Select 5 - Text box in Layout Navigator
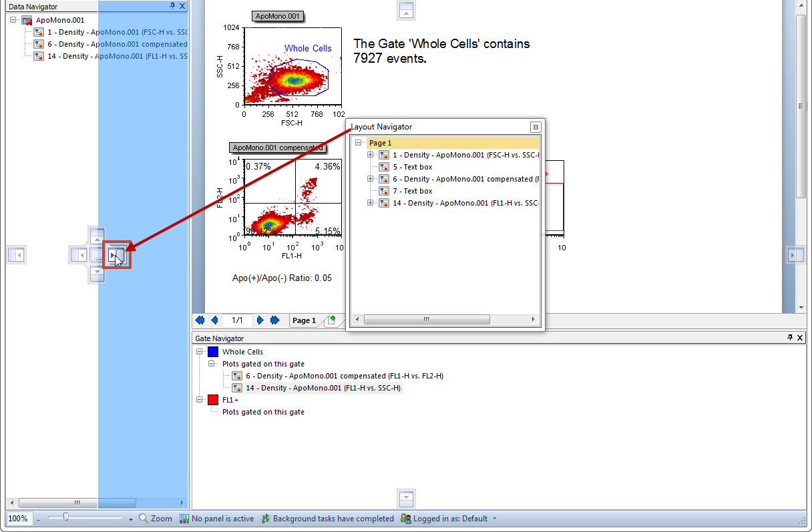812x532 pixels. click(x=412, y=167)
